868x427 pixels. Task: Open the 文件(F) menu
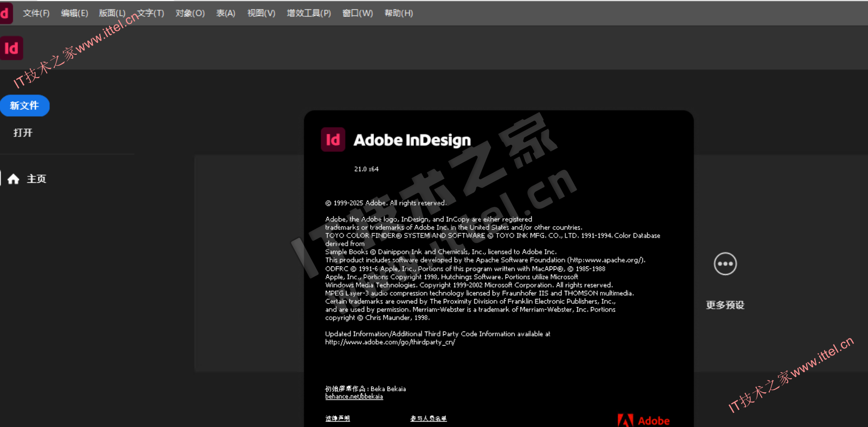point(36,13)
